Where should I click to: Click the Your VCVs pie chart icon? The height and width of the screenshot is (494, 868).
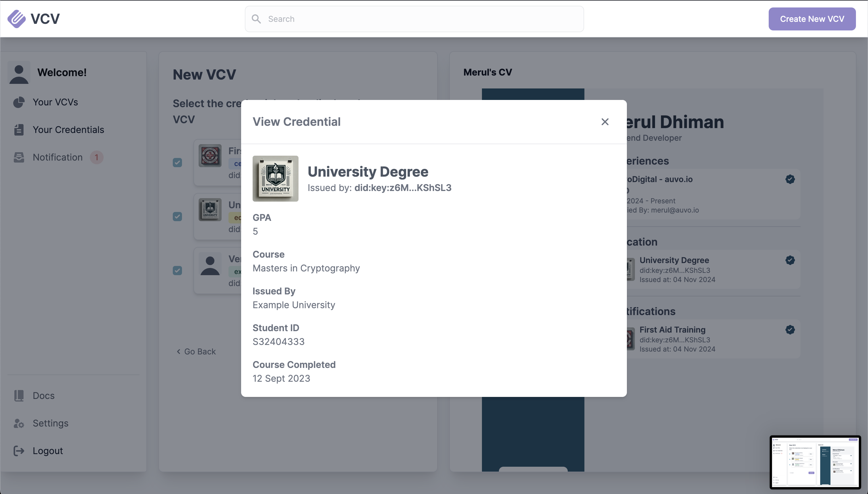19,102
